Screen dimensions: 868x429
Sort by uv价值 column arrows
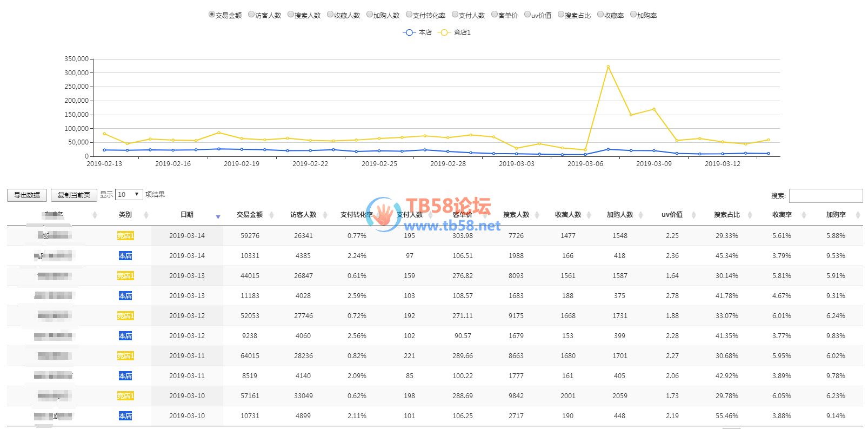point(693,215)
